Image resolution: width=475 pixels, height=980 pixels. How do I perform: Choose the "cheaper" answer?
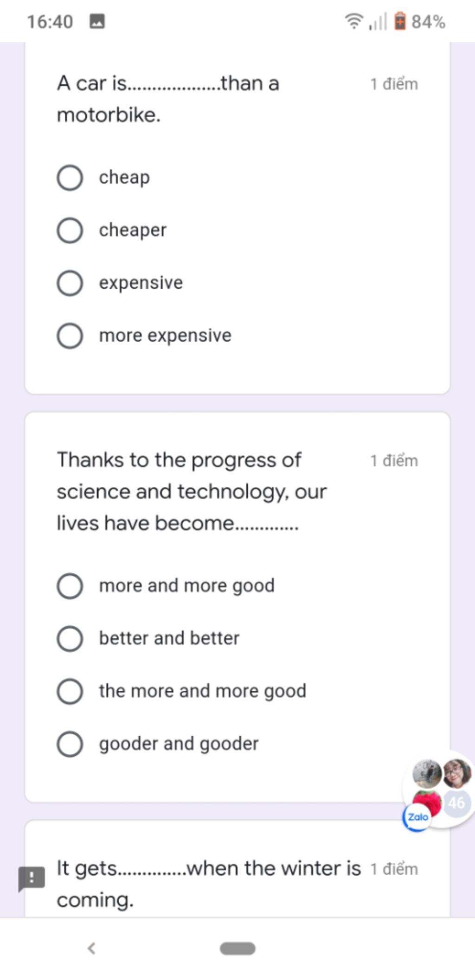coord(70,230)
